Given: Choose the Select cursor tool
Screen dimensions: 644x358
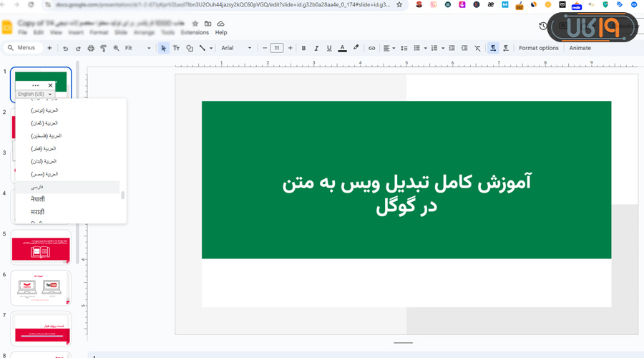Looking at the screenshot, I should 163,48.
